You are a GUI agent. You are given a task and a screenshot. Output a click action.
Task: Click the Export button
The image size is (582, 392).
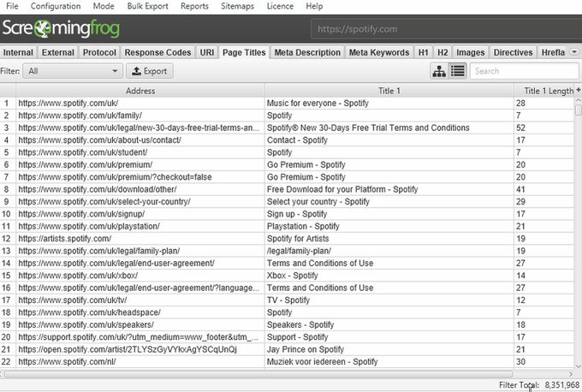150,71
